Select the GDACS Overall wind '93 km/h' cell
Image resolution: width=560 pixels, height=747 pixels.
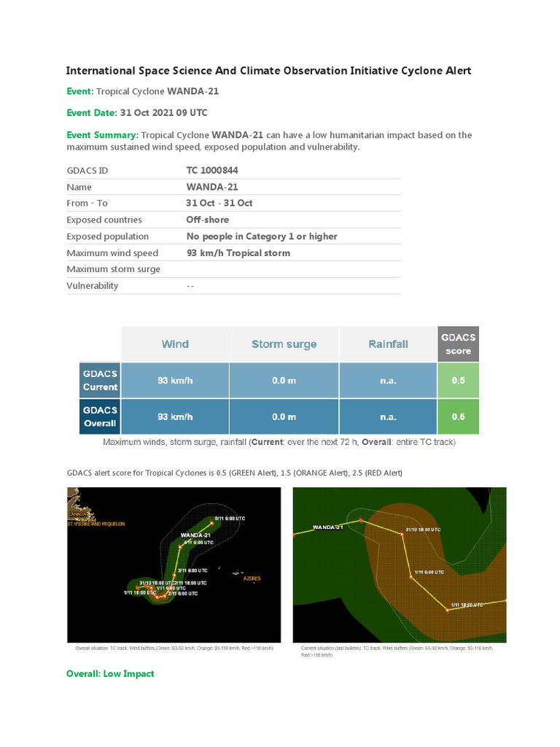[175, 417]
